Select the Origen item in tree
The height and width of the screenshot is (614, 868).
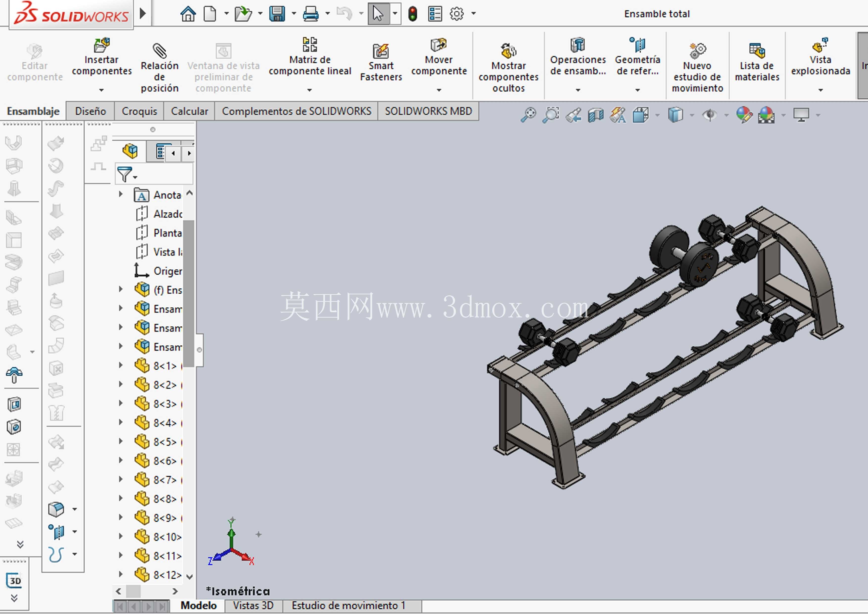(x=159, y=271)
